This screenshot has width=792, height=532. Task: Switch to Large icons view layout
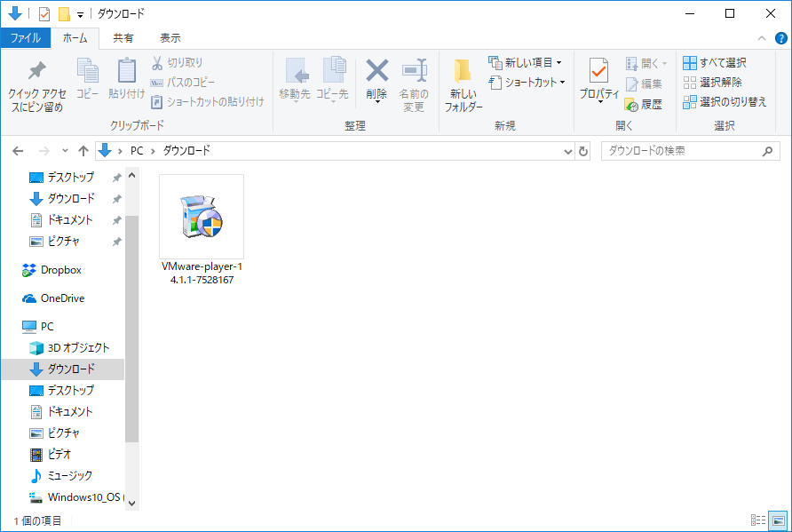click(x=778, y=520)
